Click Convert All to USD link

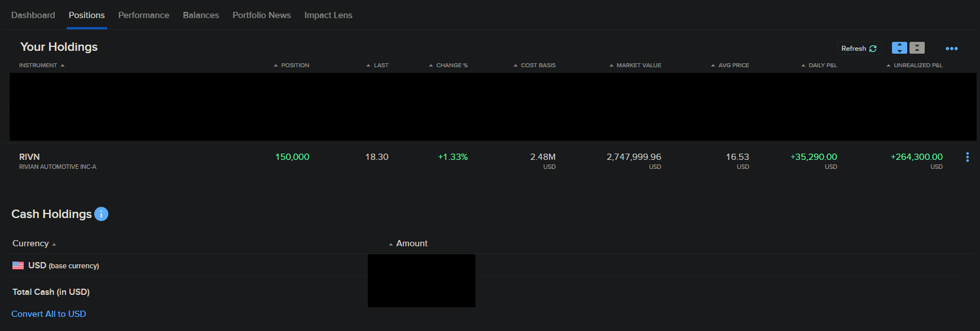49,314
